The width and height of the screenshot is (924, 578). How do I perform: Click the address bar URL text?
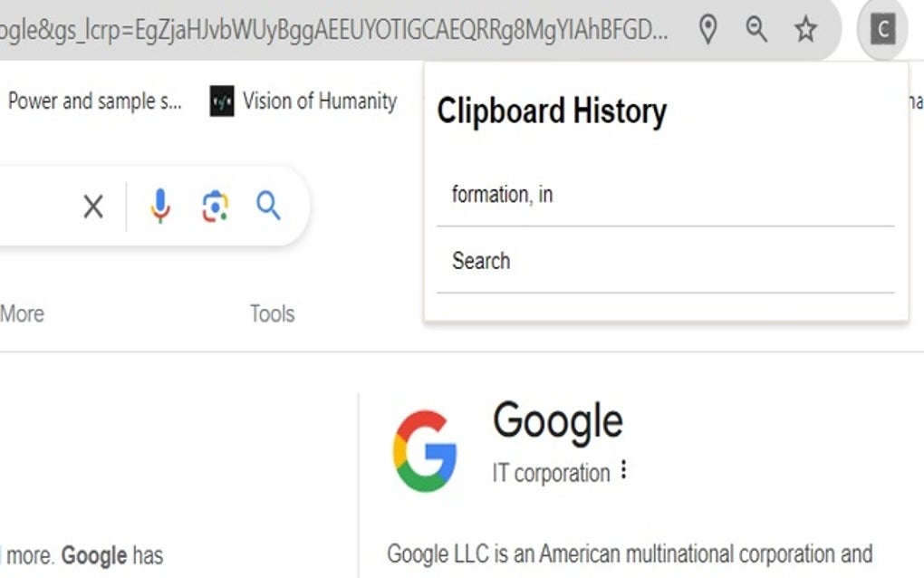(335, 28)
